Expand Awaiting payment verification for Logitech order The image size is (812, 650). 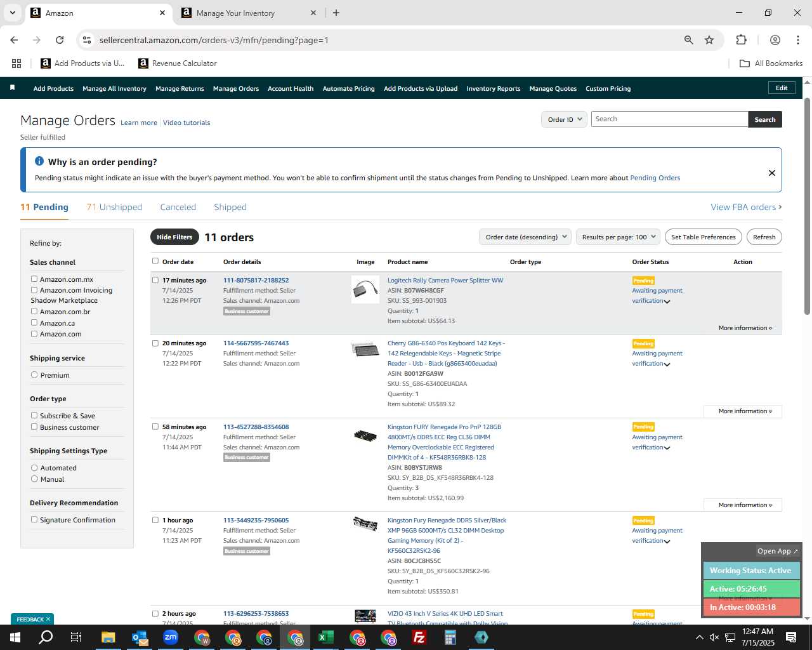[667, 302]
